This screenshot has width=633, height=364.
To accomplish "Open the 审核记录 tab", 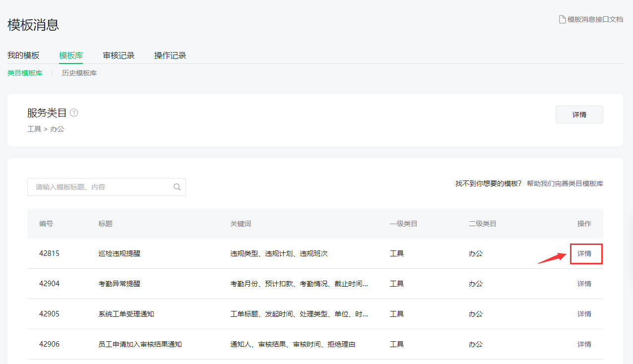I will tap(119, 56).
